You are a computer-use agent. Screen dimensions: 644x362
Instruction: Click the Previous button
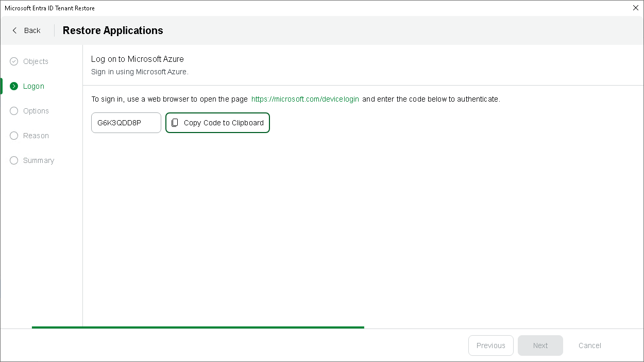tap(490, 345)
